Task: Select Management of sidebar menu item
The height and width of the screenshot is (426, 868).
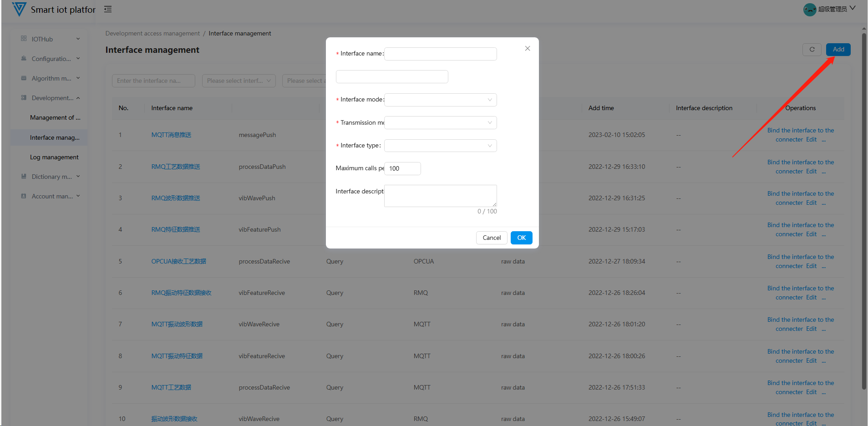Action: (55, 117)
